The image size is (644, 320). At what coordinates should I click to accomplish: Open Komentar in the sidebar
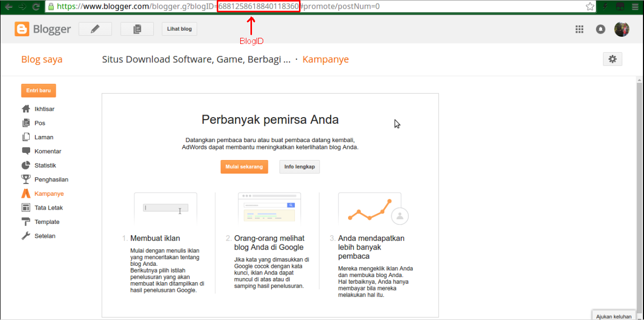tap(48, 151)
